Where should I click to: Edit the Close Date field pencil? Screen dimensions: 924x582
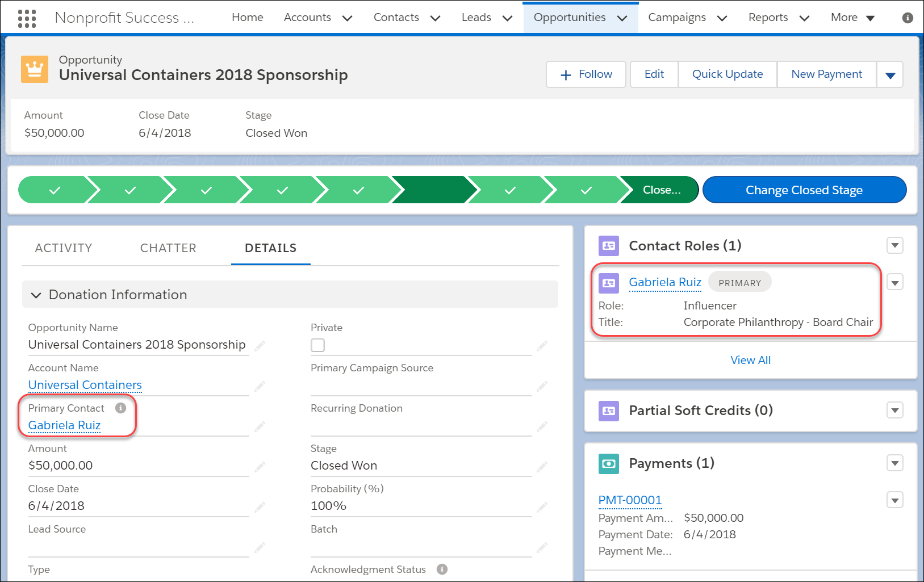tap(260, 507)
